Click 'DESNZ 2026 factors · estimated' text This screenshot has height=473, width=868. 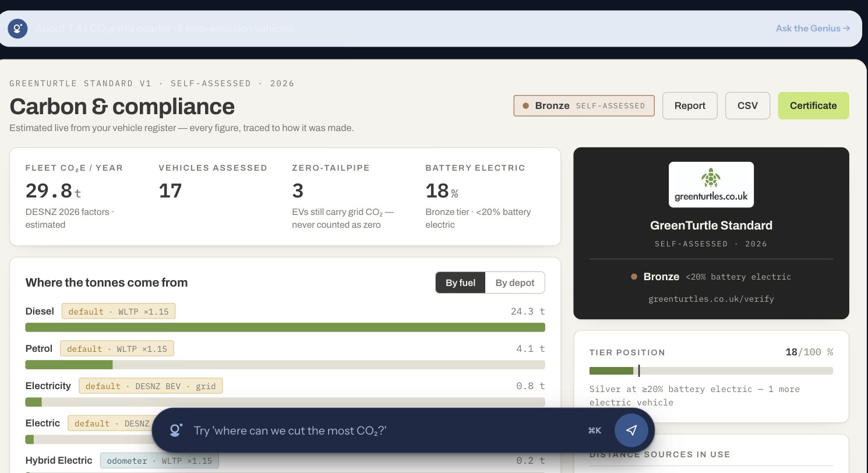pos(70,218)
